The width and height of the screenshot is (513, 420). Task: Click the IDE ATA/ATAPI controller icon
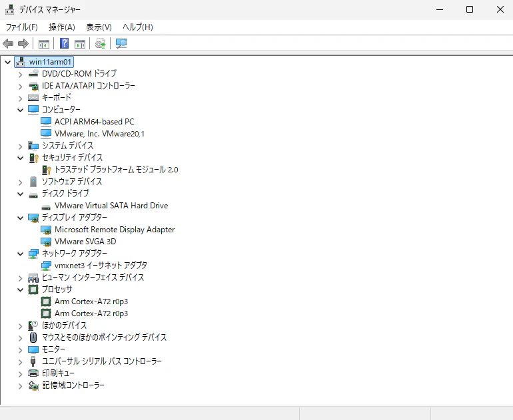(x=33, y=86)
